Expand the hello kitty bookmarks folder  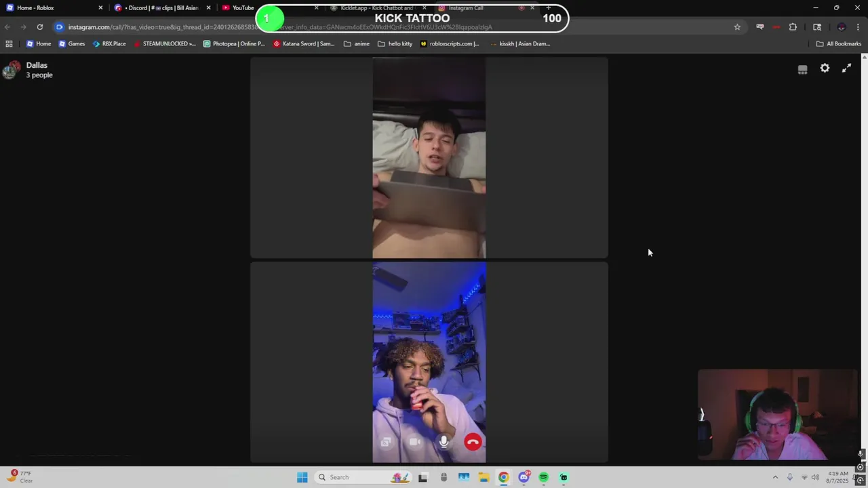pos(395,43)
